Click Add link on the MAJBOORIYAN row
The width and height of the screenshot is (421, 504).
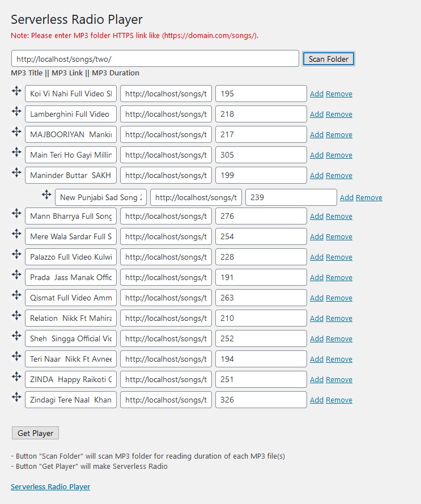tap(317, 135)
